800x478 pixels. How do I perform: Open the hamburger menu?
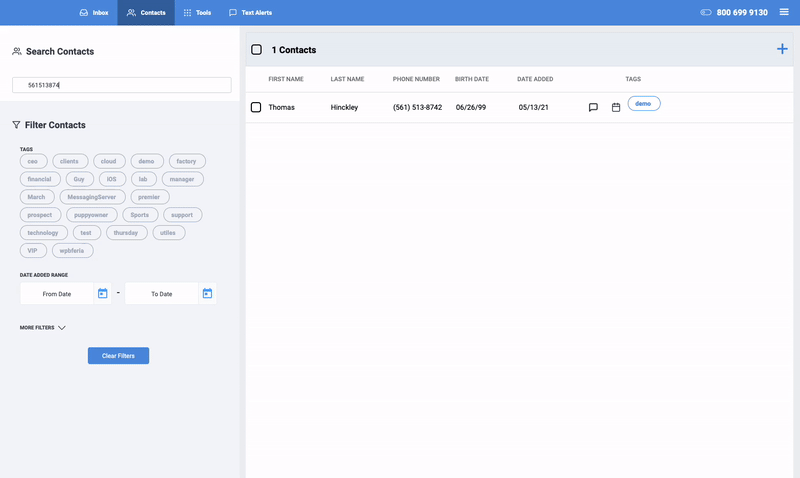coord(784,12)
